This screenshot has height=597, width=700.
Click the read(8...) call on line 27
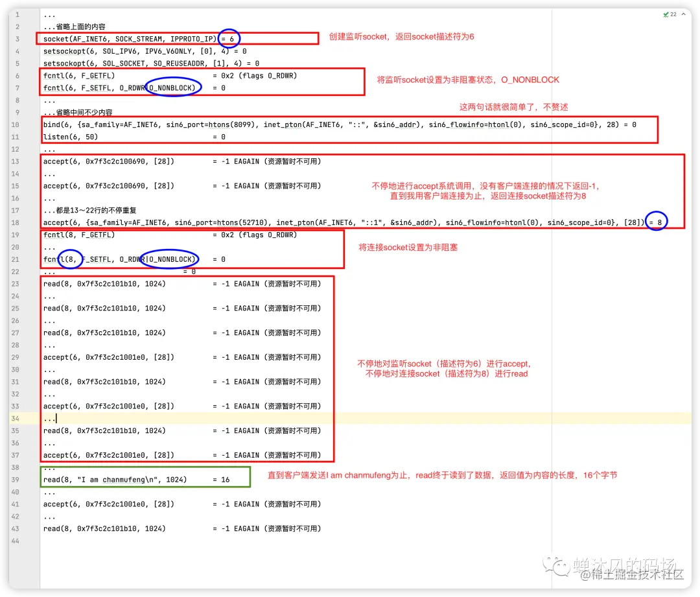tap(181, 333)
